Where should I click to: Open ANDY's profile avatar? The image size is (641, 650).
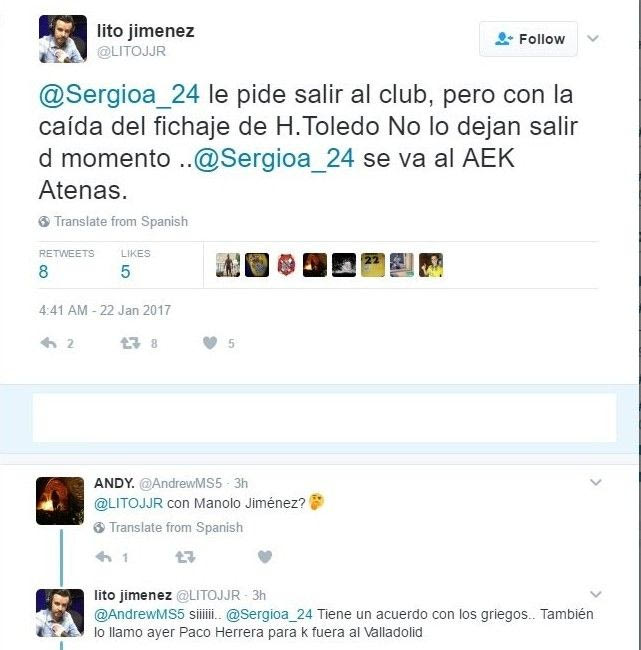[60, 501]
